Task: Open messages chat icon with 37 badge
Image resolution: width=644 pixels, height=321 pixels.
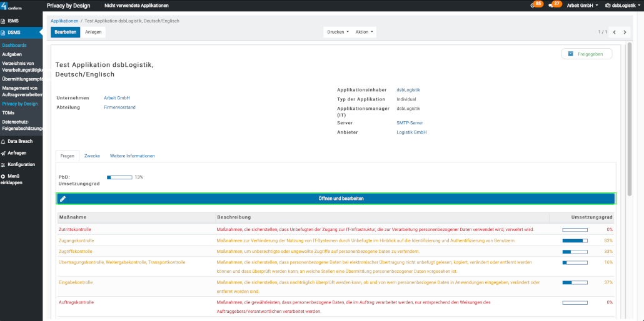Action: point(551,5)
